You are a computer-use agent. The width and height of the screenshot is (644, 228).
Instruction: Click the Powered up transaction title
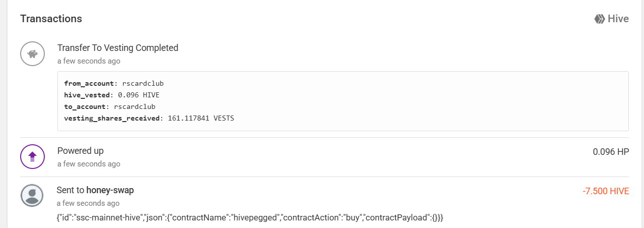click(81, 151)
